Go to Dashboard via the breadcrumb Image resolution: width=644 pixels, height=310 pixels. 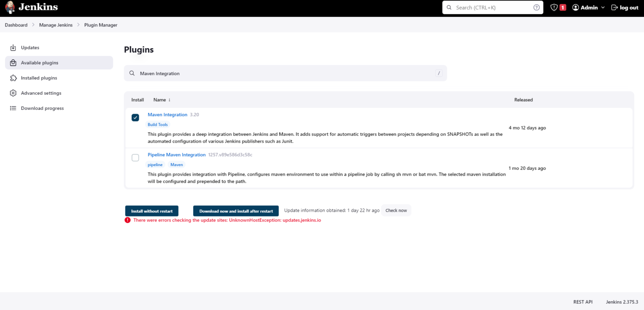pos(16,25)
